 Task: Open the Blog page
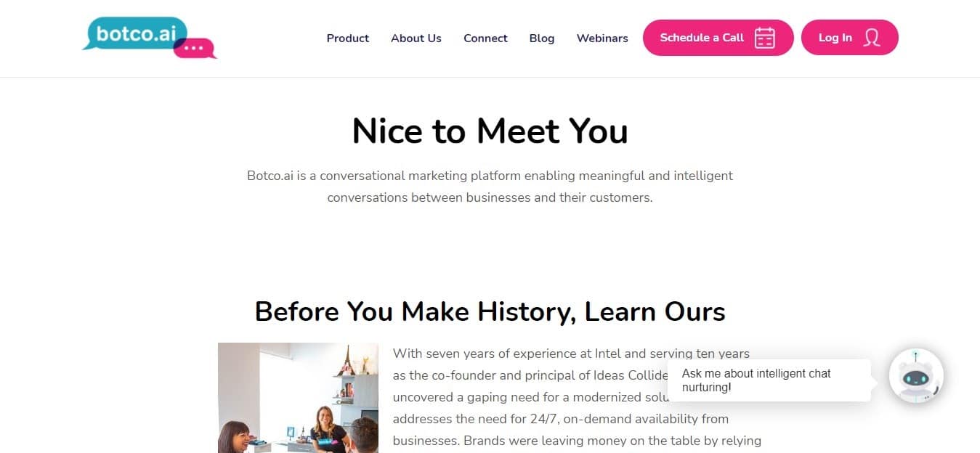click(541, 38)
